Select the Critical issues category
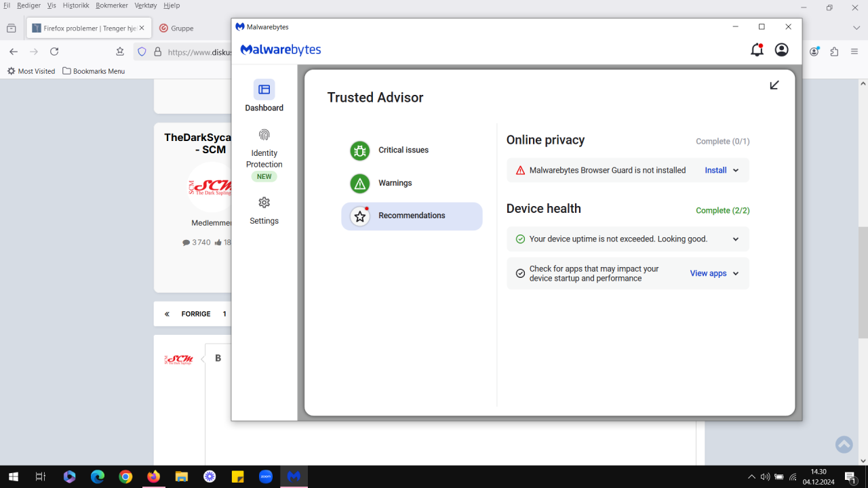 coord(412,150)
